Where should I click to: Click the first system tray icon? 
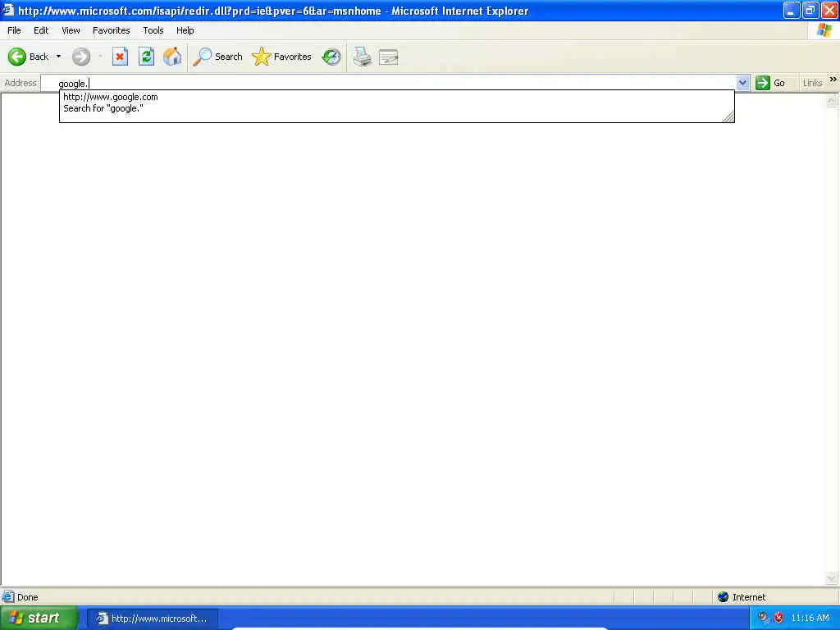764,618
